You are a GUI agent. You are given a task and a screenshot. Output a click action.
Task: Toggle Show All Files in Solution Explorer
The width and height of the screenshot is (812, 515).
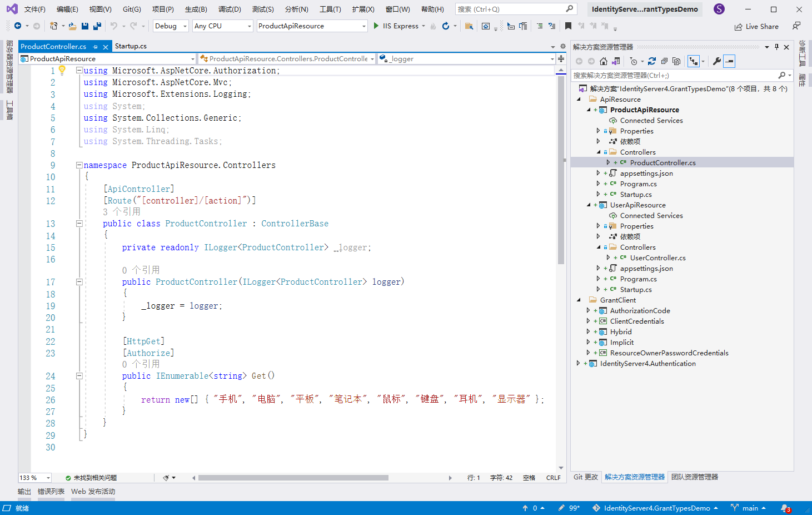676,61
